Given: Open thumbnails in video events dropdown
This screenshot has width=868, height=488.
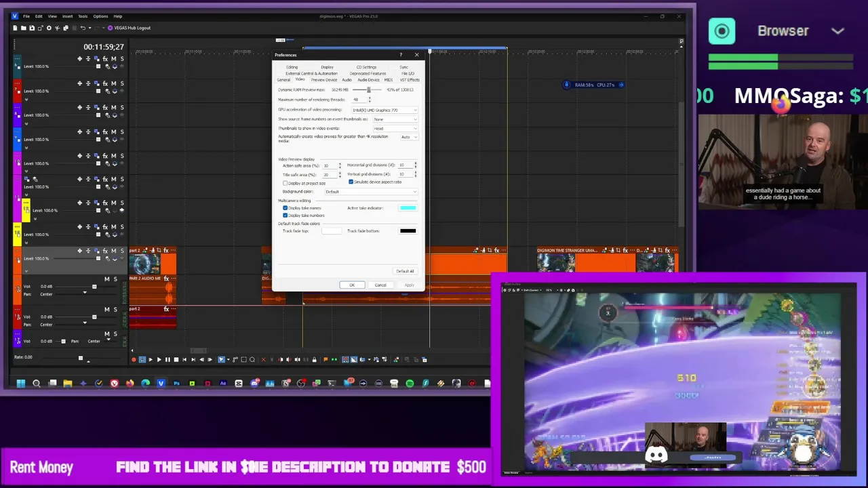Looking at the screenshot, I should tap(395, 128).
